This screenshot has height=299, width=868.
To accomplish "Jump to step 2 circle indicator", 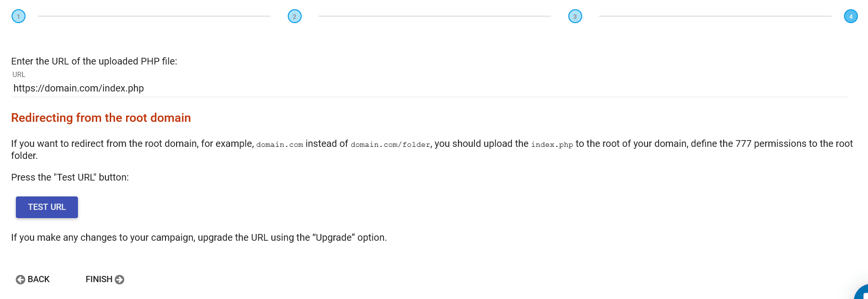I will coord(294,16).
